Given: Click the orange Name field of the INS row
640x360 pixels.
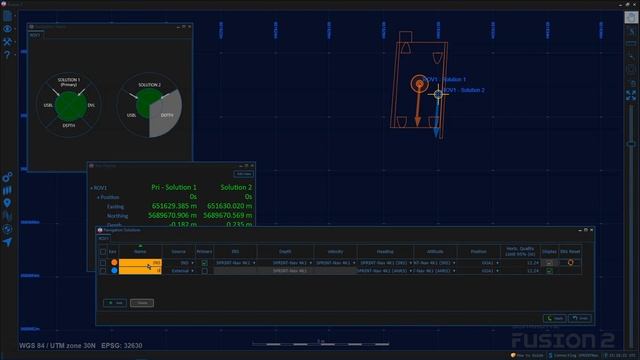Looking at the screenshot, I should coord(140,263).
